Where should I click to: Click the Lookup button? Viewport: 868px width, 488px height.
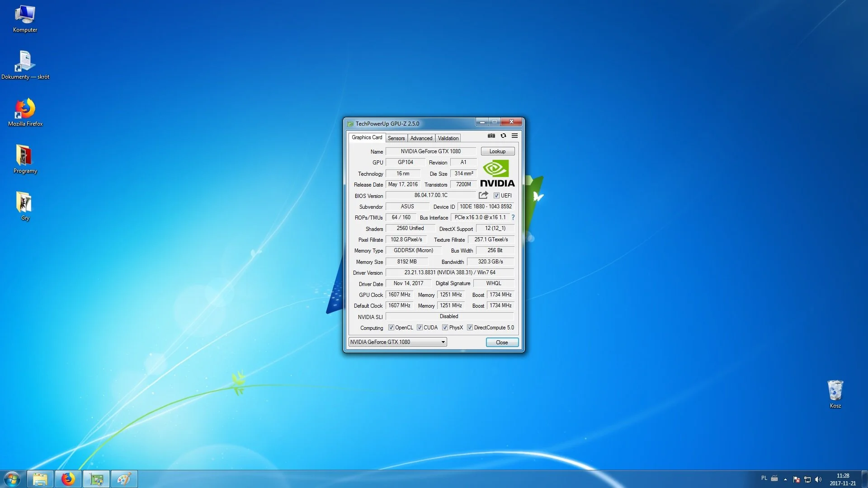[x=497, y=151]
